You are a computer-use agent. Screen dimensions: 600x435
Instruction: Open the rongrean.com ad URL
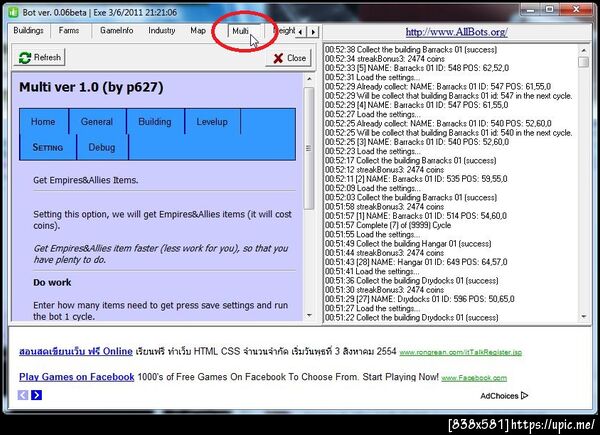[461, 352]
